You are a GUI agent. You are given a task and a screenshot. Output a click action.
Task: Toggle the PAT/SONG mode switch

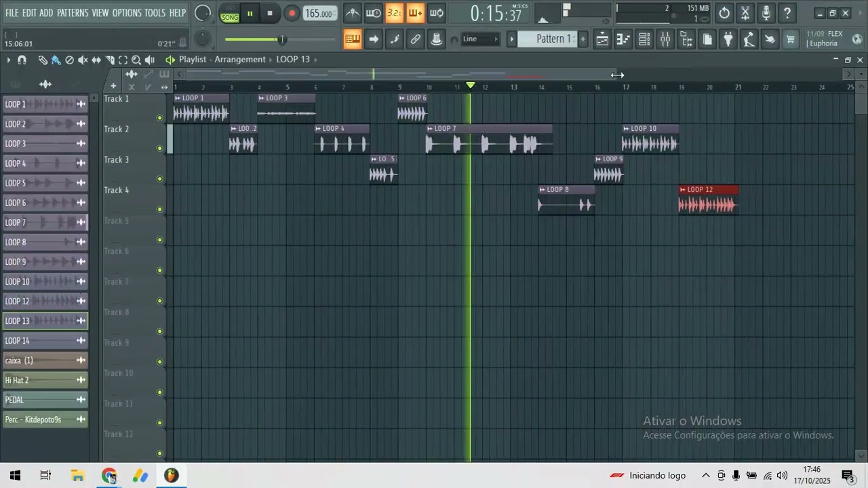(x=230, y=13)
